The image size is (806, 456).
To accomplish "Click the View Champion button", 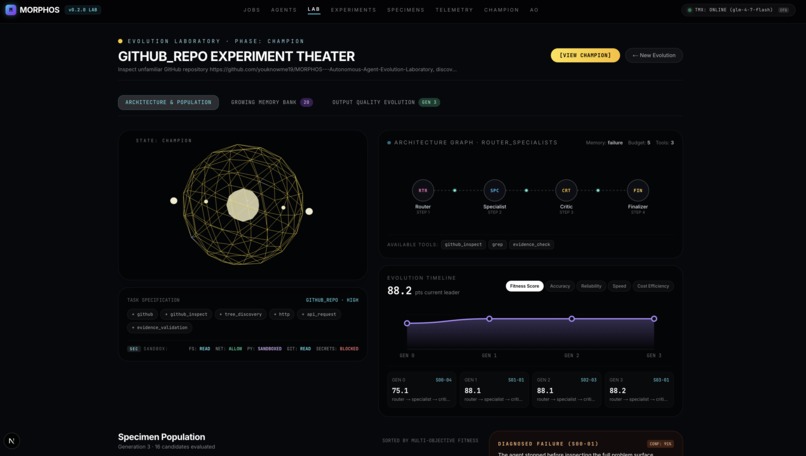I will [x=585, y=55].
